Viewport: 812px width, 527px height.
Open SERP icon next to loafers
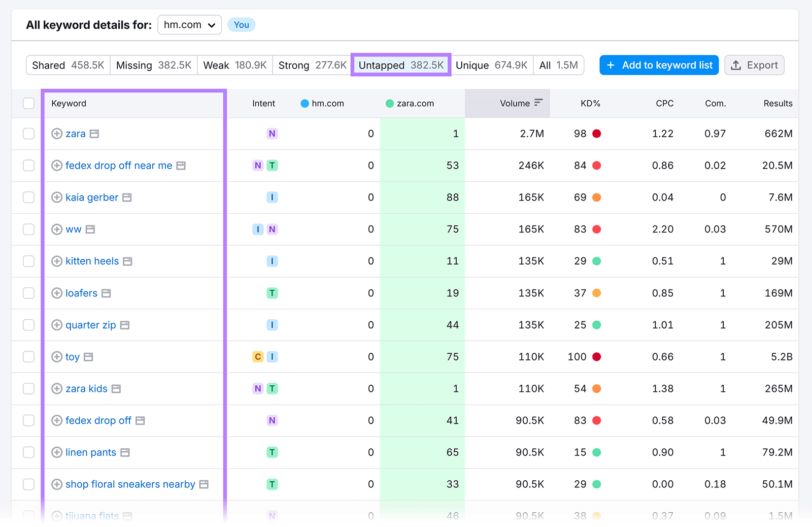point(106,293)
